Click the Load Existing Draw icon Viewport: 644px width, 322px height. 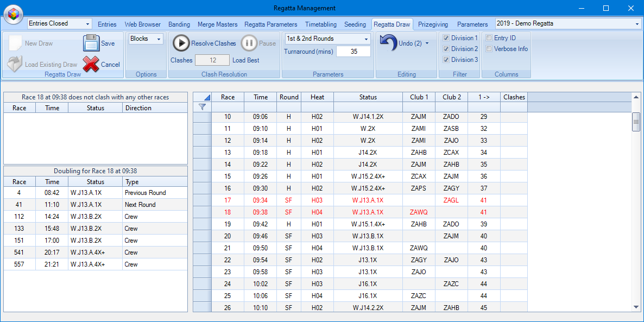pyautogui.click(x=15, y=64)
